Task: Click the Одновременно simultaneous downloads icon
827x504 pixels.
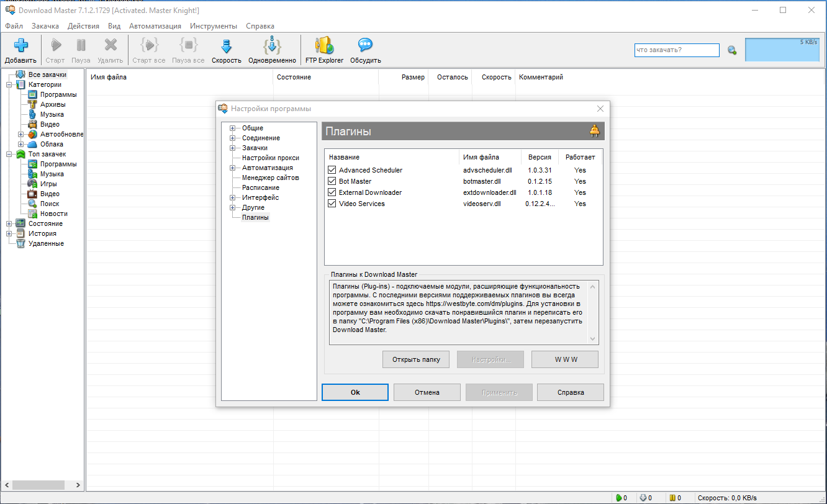Action: click(x=272, y=46)
